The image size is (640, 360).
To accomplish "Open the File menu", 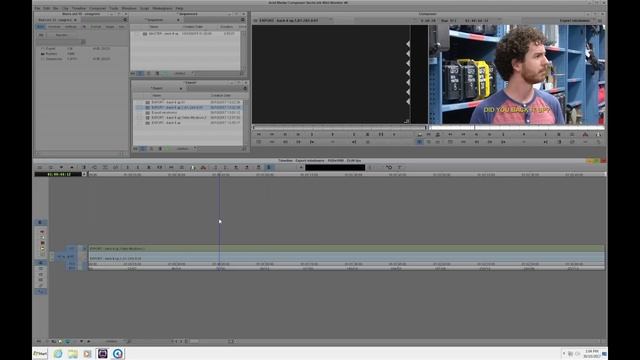I will point(37,8).
